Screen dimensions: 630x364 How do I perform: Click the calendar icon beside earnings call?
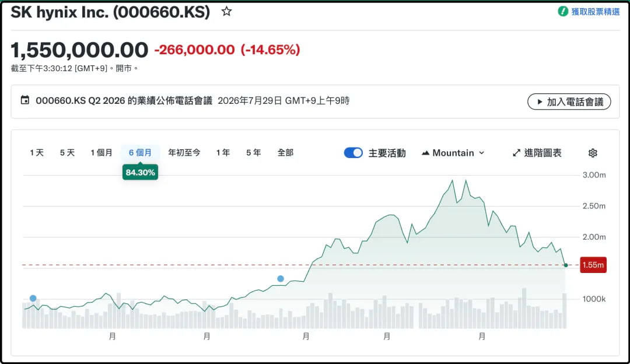25,100
